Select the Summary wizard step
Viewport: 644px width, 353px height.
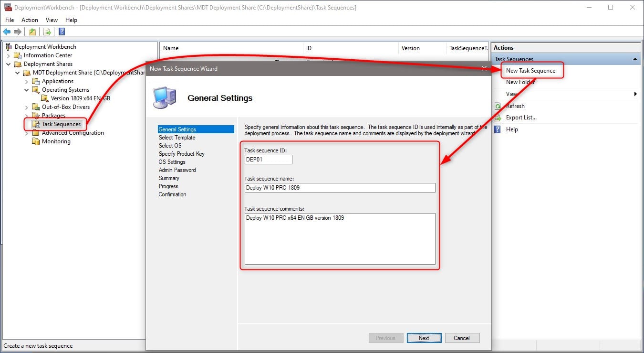coord(169,178)
